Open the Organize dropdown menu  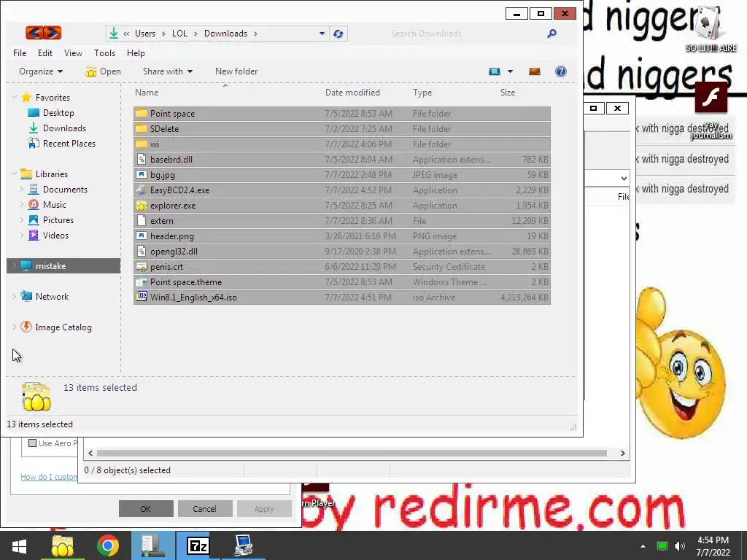(x=41, y=71)
